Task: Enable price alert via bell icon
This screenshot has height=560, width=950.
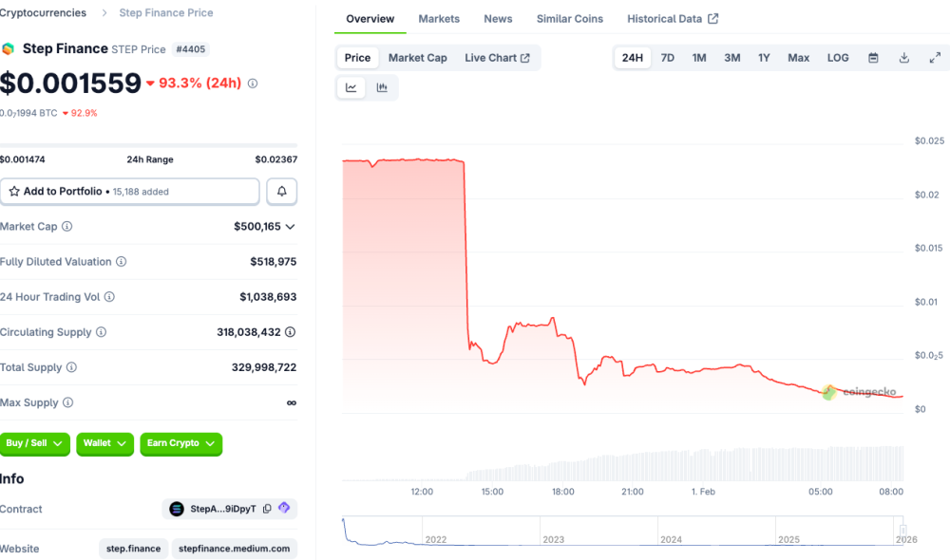Action: click(x=281, y=191)
